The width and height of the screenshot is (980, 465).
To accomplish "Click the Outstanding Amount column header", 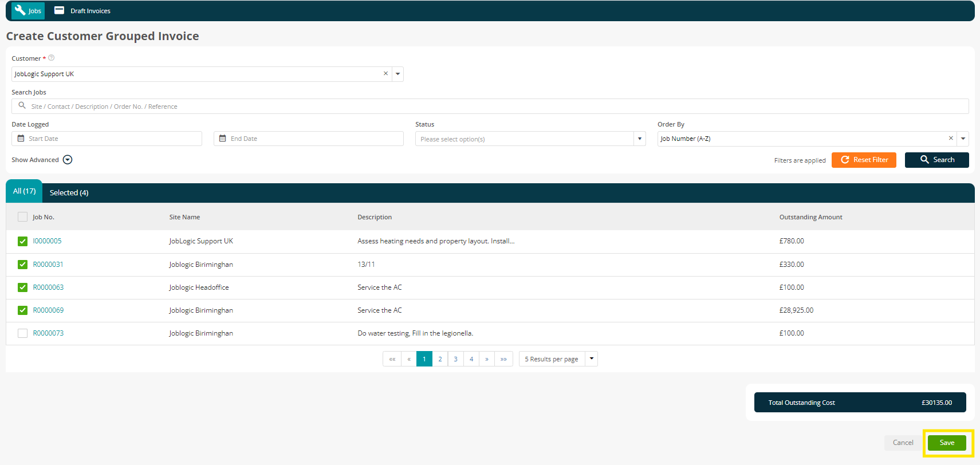I will click(x=810, y=217).
